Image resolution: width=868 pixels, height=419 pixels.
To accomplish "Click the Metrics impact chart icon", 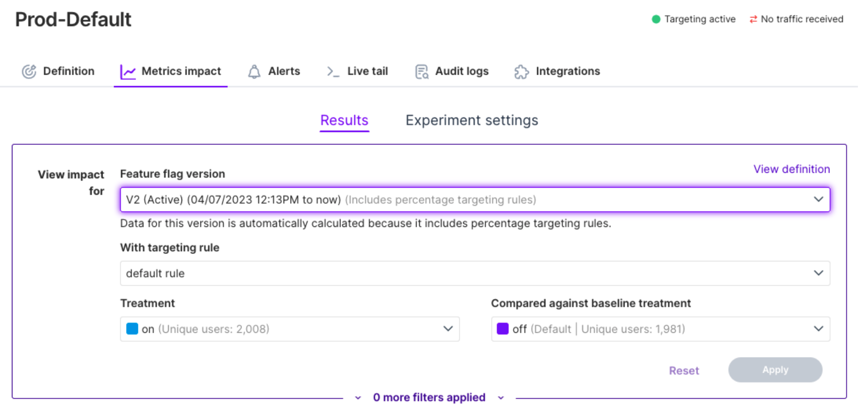I will click(128, 72).
